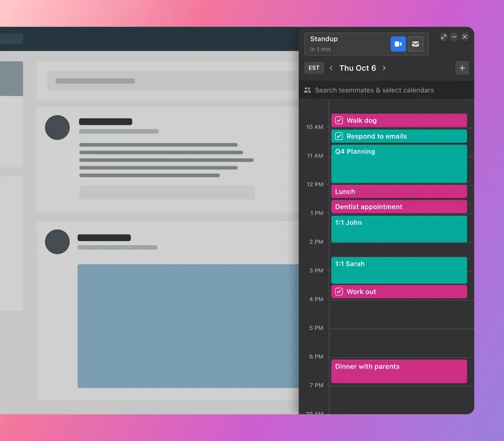Open the 1:1 Sarah meeting

399,270
